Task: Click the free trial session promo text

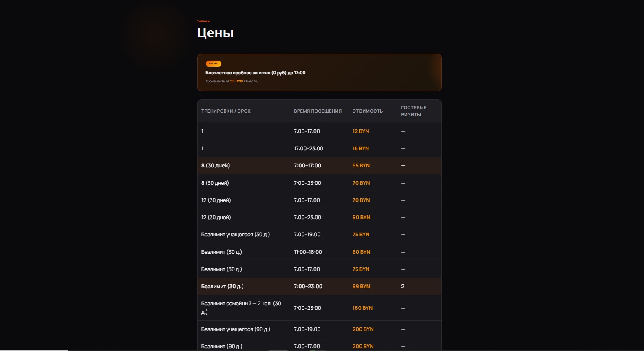Action: [x=255, y=73]
